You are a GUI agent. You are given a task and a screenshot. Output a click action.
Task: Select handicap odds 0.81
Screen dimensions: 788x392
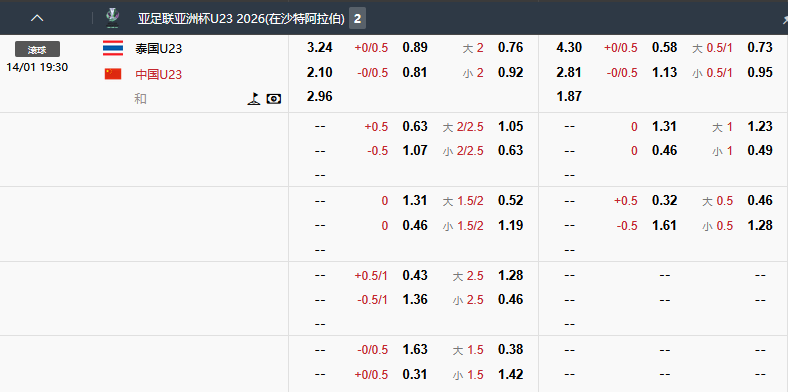415,72
